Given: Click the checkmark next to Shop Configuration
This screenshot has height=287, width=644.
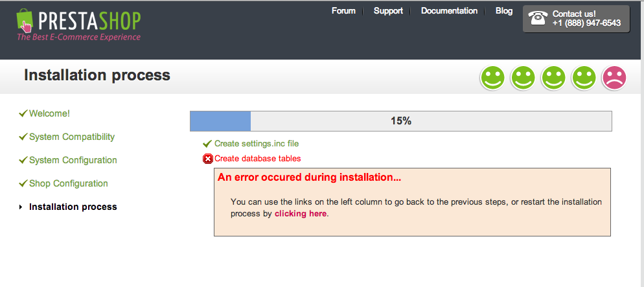Looking at the screenshot, I should (23, 183).
